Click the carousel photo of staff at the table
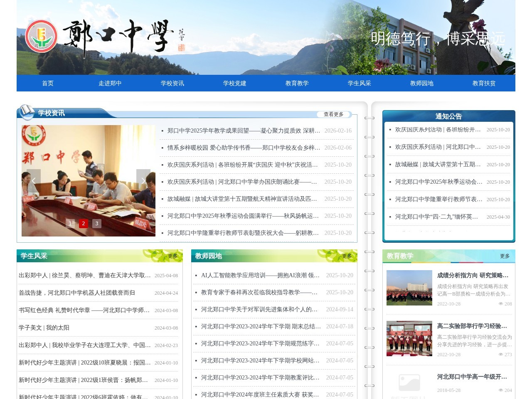 click(89, 181)
